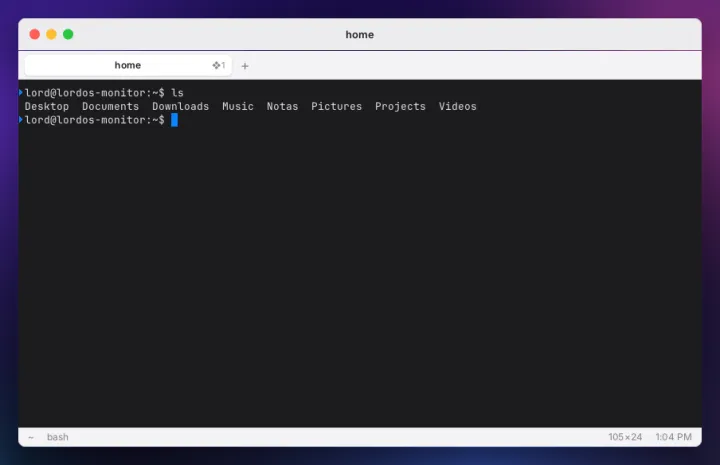Click the '~' path in status bar
This screenshot has width=720, height=465.
pyautogui.click(x=31, y=437)
